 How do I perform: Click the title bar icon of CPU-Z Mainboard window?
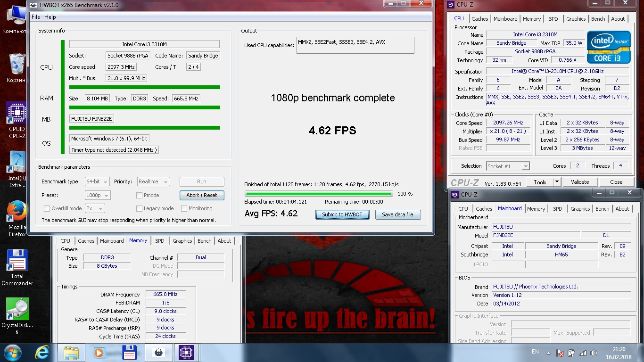click(x=455, y=194)
